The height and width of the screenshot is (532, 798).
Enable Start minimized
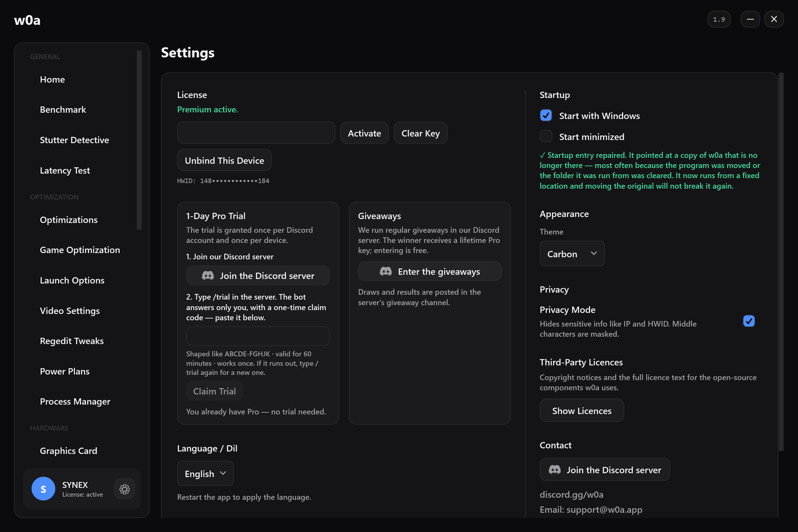[x=546, y=136]
